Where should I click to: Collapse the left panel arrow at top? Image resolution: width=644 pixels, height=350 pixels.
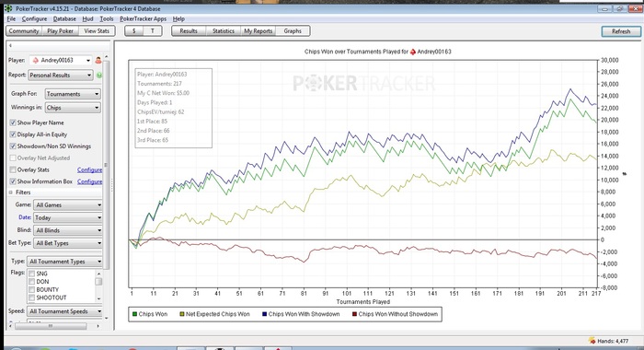[x=10, y=46]
